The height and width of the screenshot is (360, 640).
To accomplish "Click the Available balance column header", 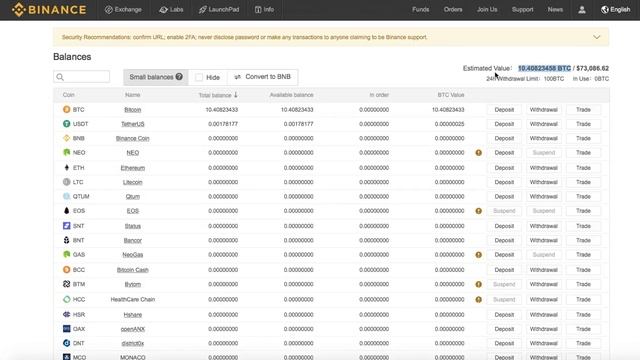I will click(x=291, y=95).
